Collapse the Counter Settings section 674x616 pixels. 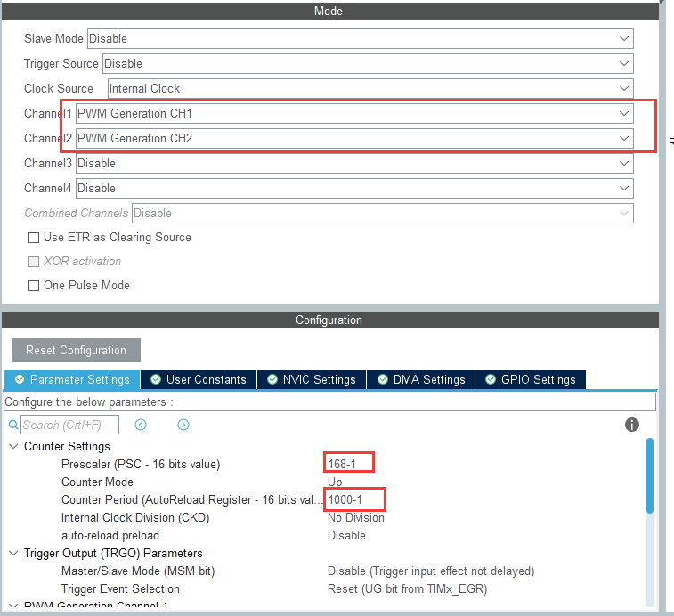click(x=13, y=447)
